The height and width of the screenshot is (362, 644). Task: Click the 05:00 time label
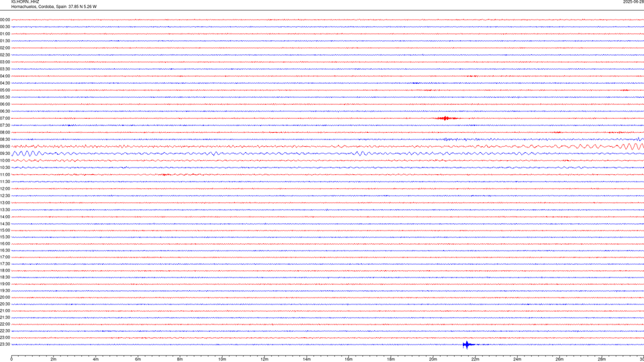click(x=5, y=90)
